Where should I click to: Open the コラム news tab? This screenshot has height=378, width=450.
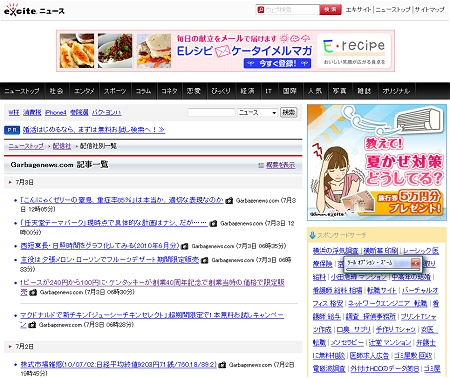click(x=143, y=91)
